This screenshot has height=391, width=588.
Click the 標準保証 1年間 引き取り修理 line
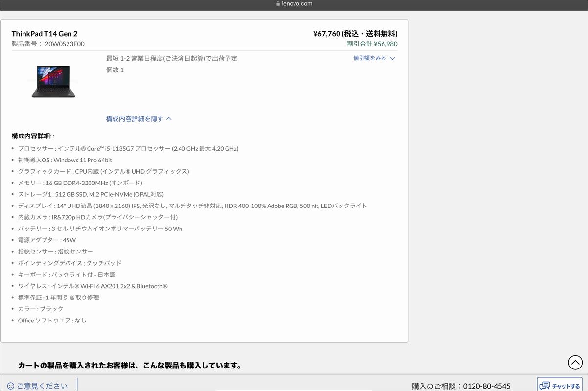(x=59, y=298)
